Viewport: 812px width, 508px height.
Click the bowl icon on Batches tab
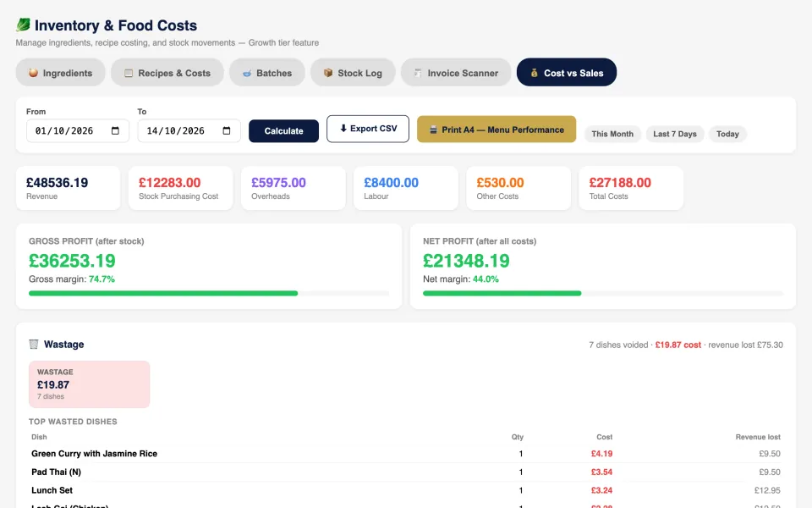coord(247,73)
